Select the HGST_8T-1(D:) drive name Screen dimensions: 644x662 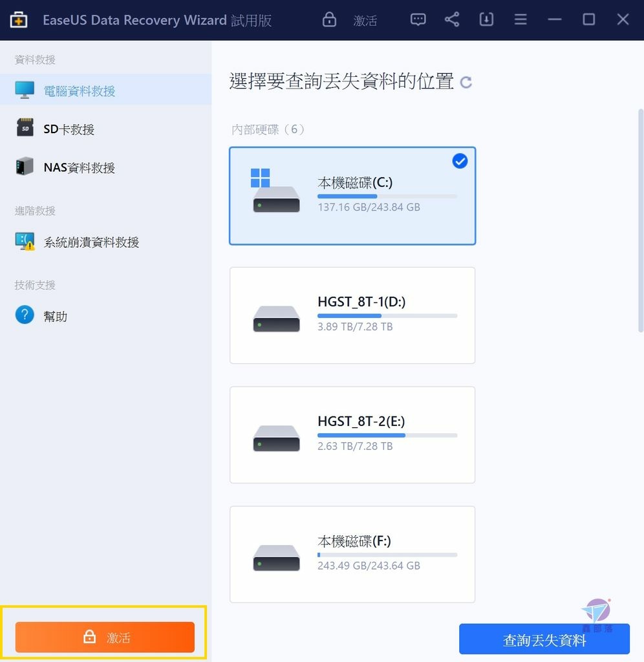[361, 302]
